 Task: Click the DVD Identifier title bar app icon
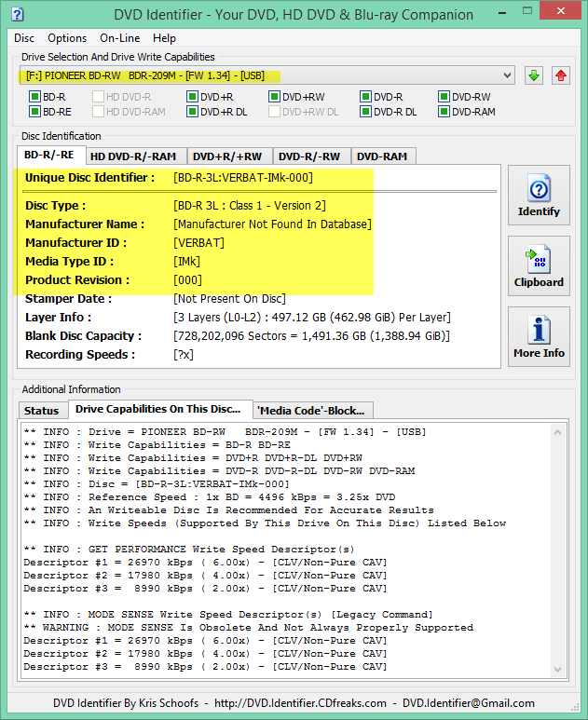pyautogui.click(x=18, y=14)
